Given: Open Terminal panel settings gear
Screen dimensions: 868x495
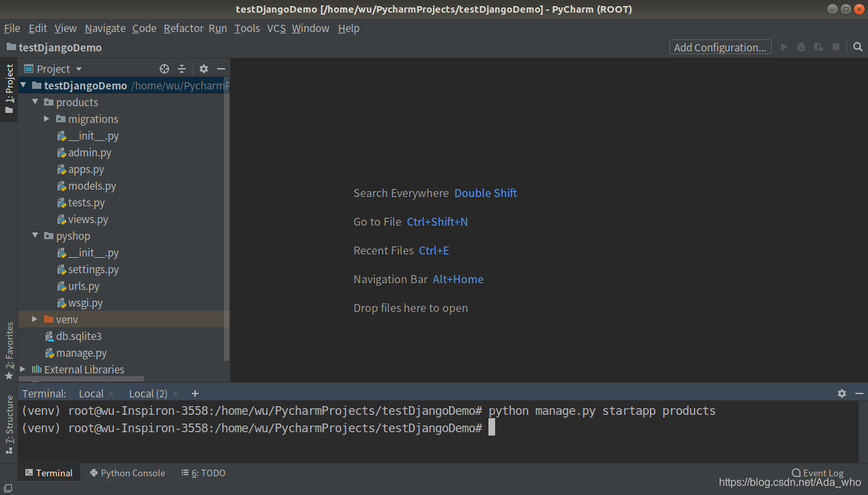Looking at the screenshot, I should [x=842, y=393].
